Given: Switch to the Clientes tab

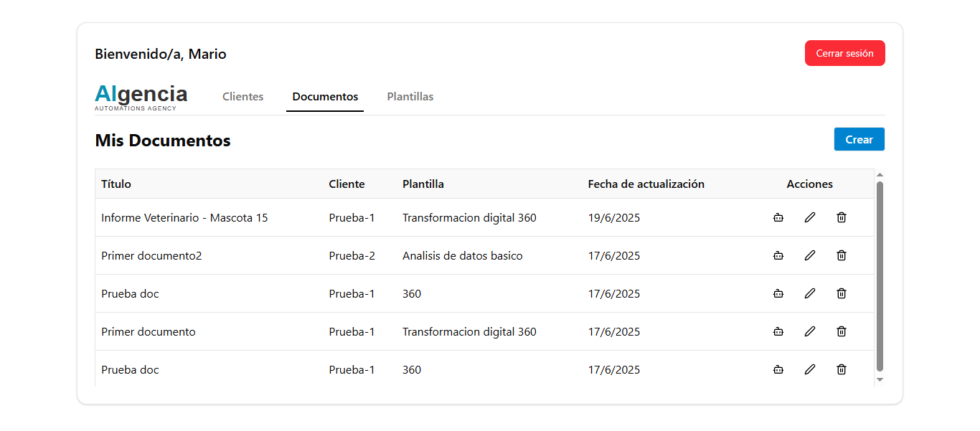Looking at the screenshot, I should tap(243, 97).
